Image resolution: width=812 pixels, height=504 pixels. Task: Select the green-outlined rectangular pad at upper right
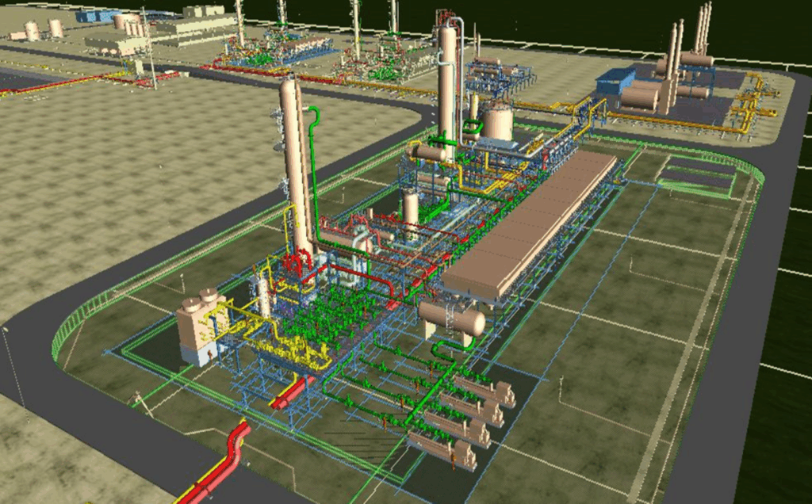coord(696,176)
